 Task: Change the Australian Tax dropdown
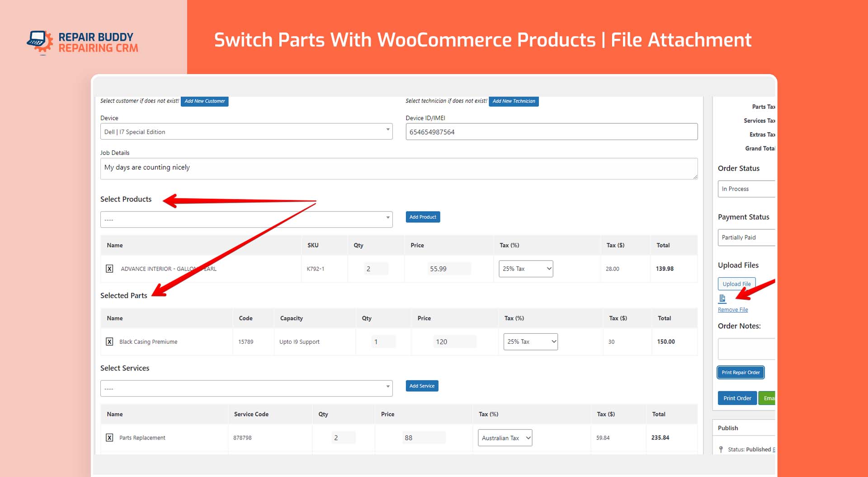[x=505, y=438]
